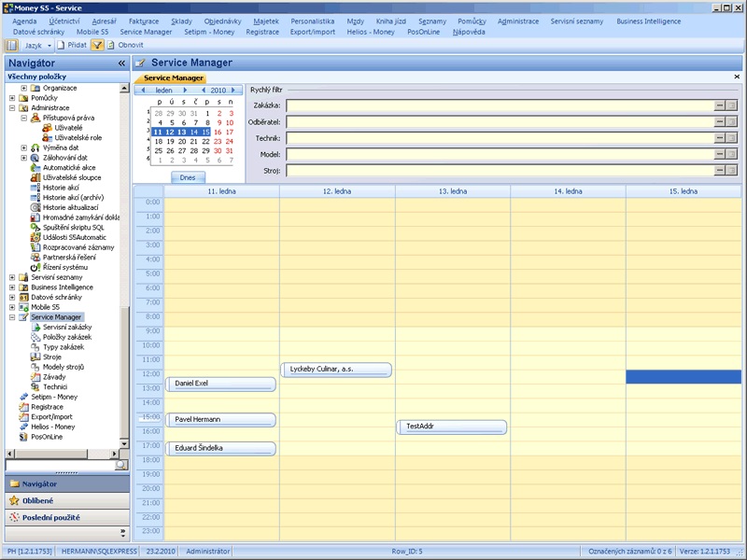Click the navigator search magnifier icon
This screenshot has width=747, height=560.
[x=120, y=465]
